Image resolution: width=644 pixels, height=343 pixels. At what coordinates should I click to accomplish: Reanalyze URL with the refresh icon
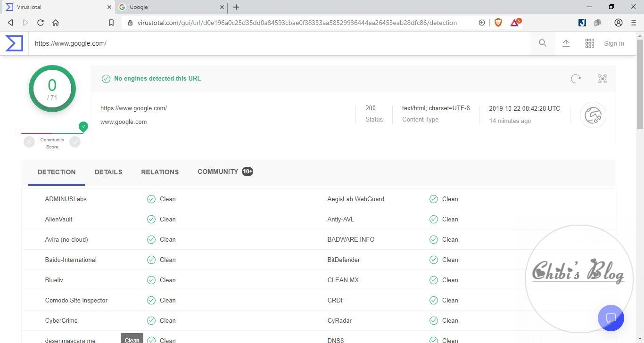coord(576,79)
